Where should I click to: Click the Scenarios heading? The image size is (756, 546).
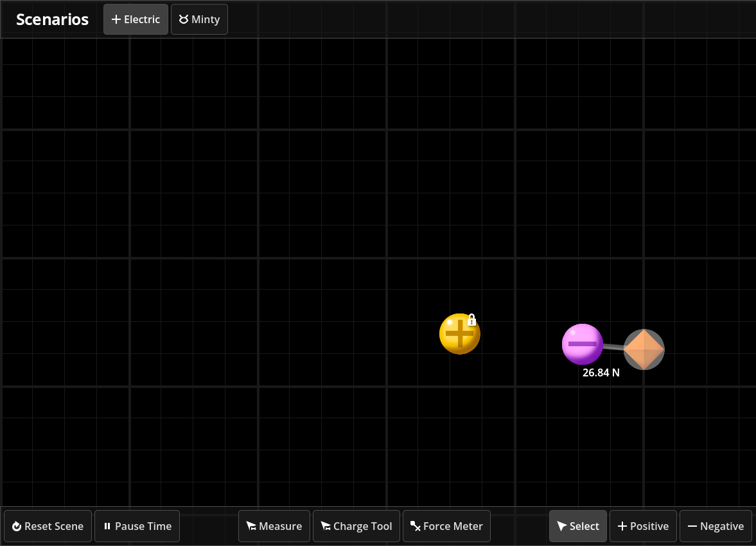52,19
